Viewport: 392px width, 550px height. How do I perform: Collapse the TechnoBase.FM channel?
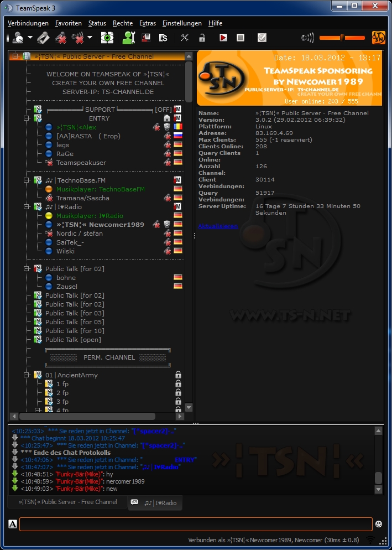click(x=27, y=180)
